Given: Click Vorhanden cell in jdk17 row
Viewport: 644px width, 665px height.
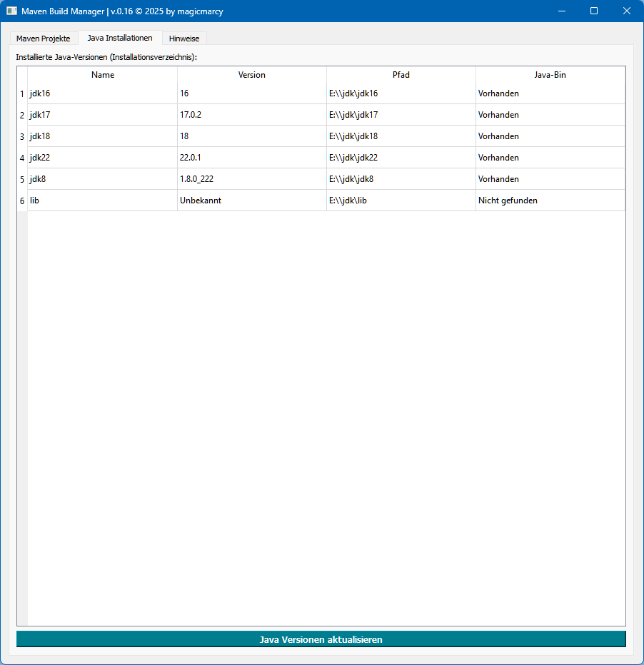Looking at the screenshot, I should [550, 115].
